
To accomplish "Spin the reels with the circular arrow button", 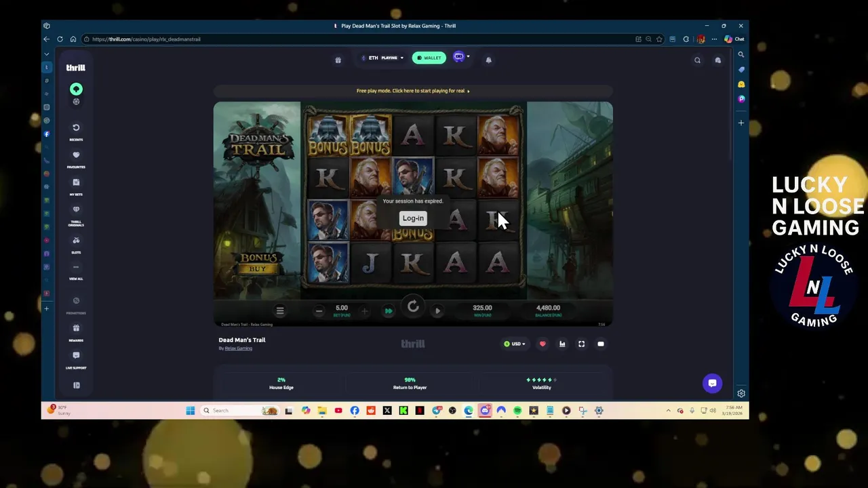I will [413, 308].
